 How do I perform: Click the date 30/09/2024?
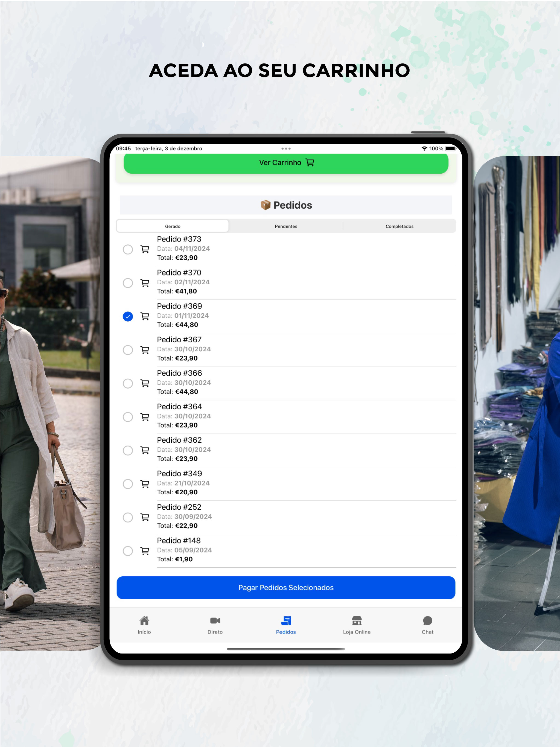click(193, 516)
